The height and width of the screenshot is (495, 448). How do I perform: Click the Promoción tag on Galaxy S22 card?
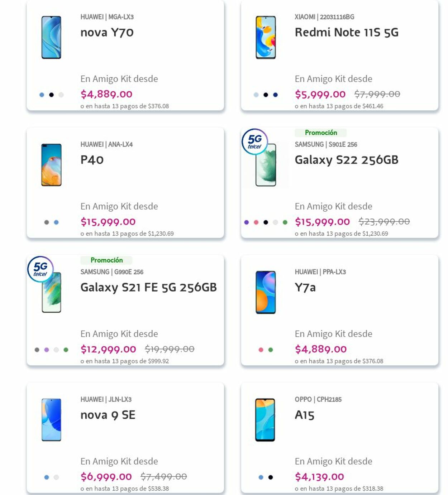coord(321,133)
